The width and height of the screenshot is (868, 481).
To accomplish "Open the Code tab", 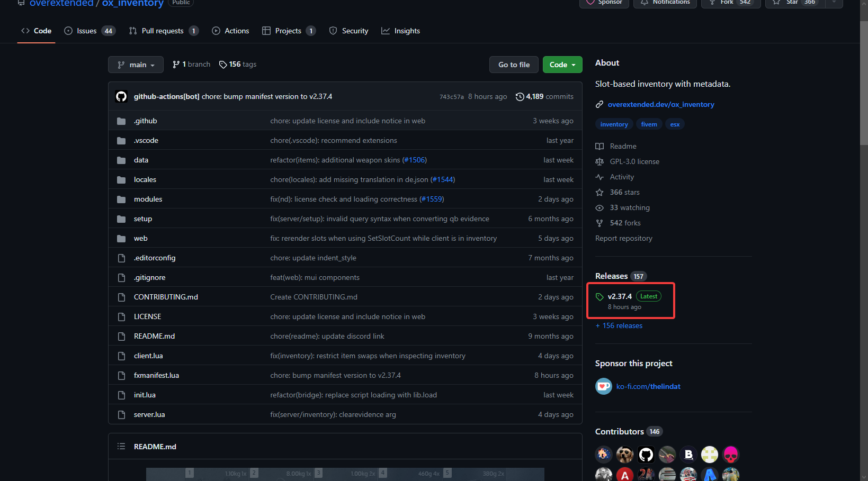I will click(x=36, y=31).
